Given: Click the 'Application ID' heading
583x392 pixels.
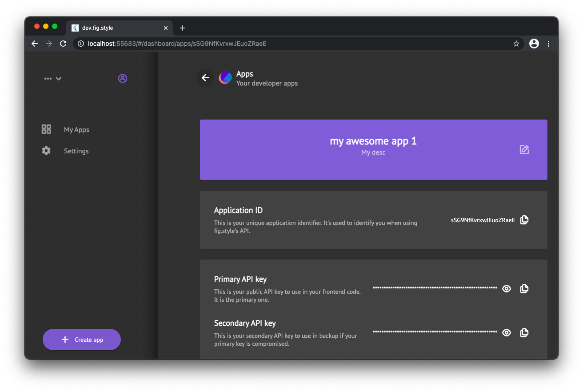Looking at the screenshot, I should click(238, 210).
